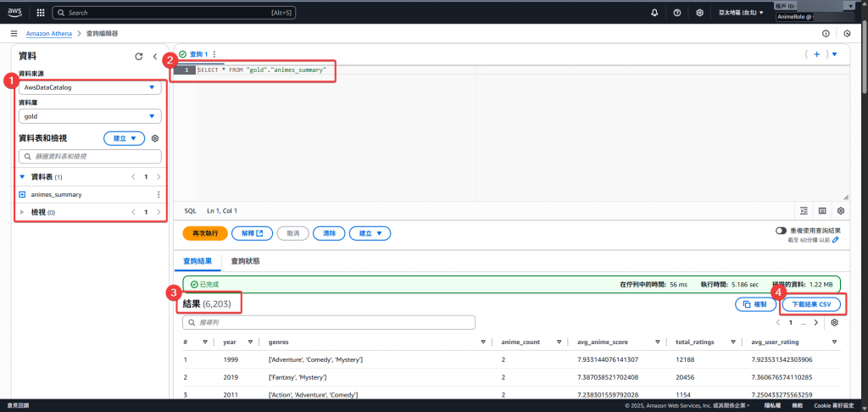Open the Feedback link in the footer
The height and width of the screenshot is (412, 868).
19,406
